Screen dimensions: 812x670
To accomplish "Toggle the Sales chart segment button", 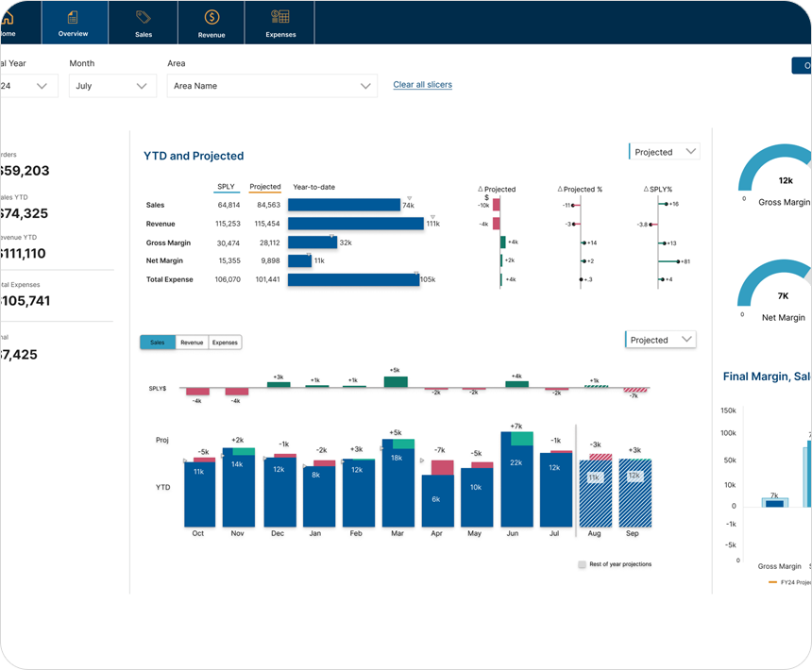I will point(158,343).
